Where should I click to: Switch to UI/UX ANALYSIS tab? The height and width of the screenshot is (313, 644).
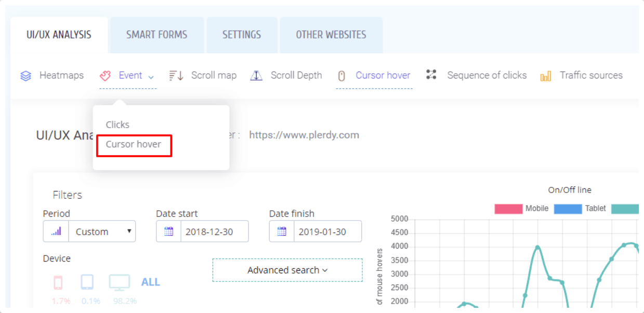click(59, 35)
